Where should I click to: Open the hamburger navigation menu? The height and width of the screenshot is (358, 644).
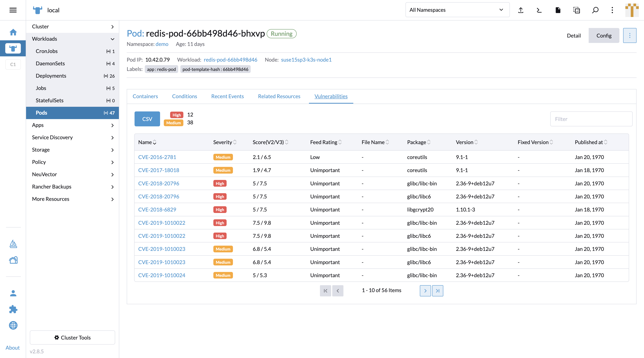[x=13, y=10]
